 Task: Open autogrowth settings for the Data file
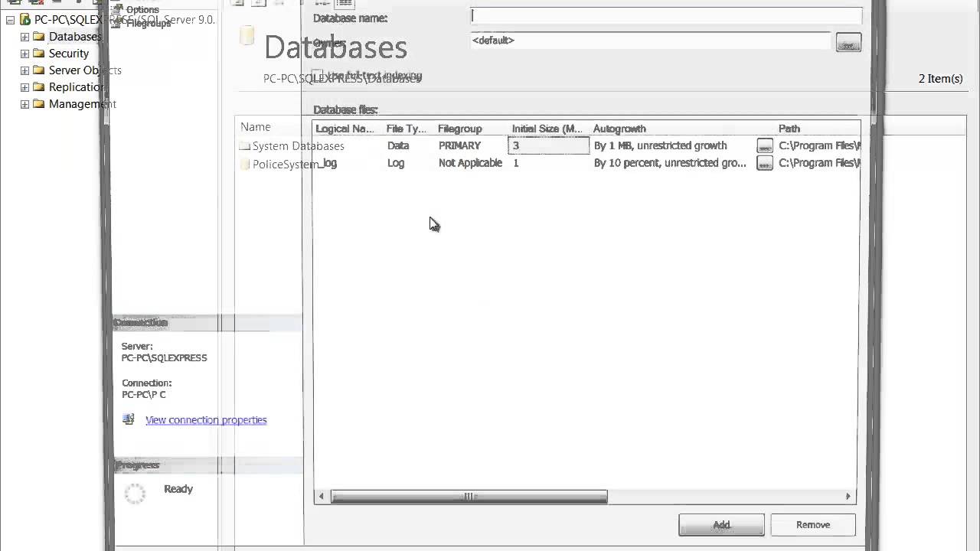tap(765, 145)
